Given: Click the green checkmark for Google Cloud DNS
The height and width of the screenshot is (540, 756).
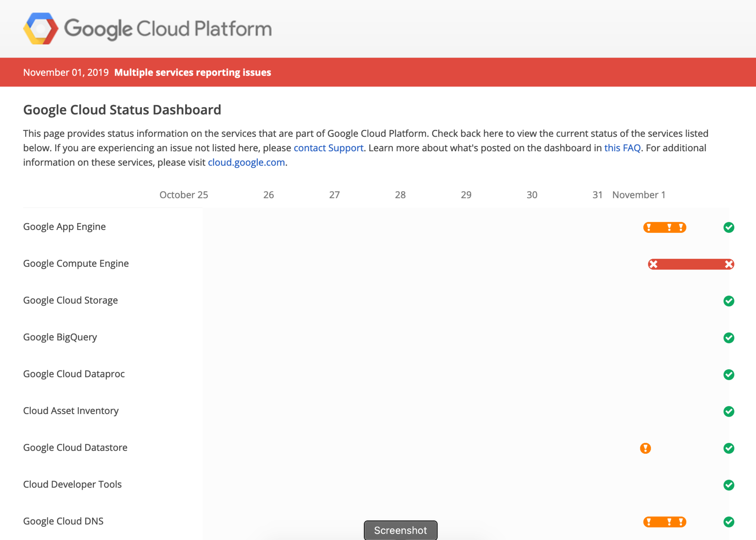Looking at the screenshot, I should point(729,522).
